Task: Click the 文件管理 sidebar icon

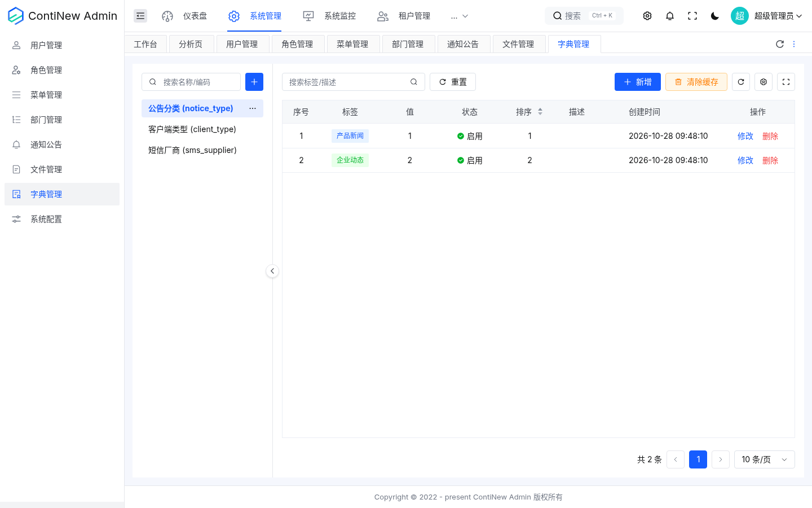Action: pyautogui.click(x=16, y=169)
